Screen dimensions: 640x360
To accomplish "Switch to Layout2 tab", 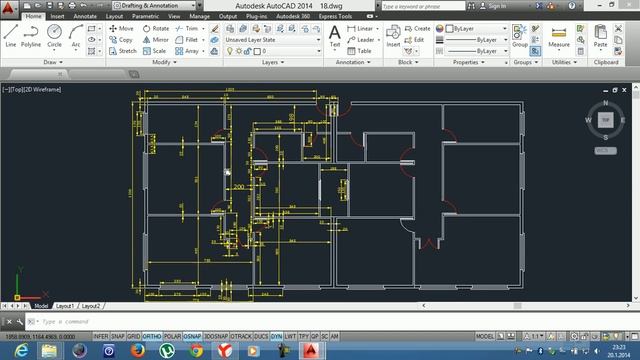I will tap(91, 306).
